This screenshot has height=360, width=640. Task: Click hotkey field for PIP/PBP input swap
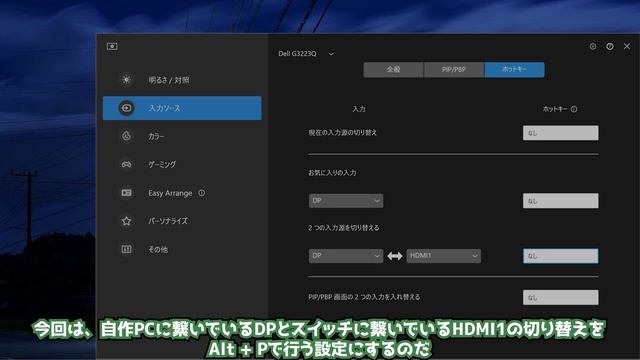pos(561,298)
